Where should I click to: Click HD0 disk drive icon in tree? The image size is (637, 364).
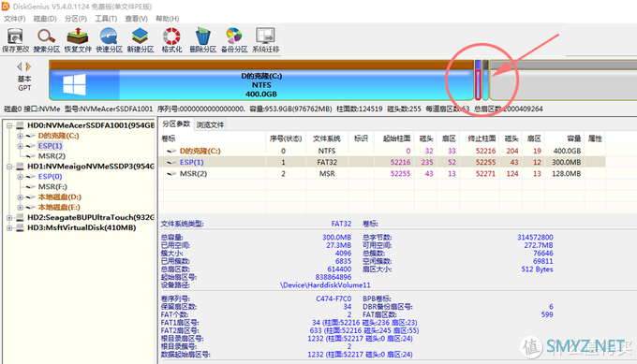point(20,125)
